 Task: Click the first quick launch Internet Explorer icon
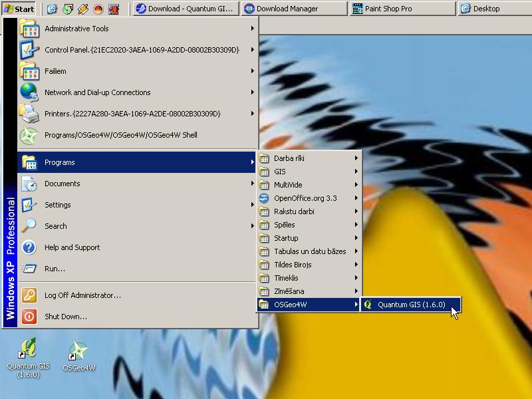[52, 9]
